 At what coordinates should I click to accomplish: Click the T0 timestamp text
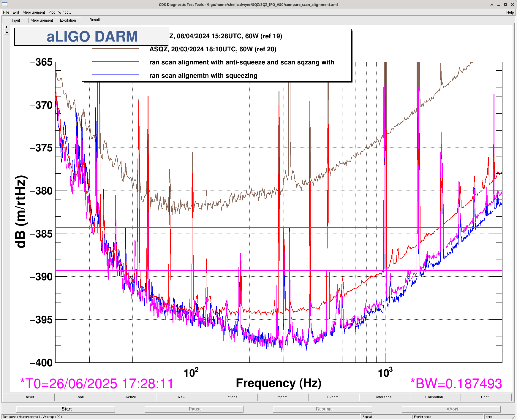[x=97, y=384]
